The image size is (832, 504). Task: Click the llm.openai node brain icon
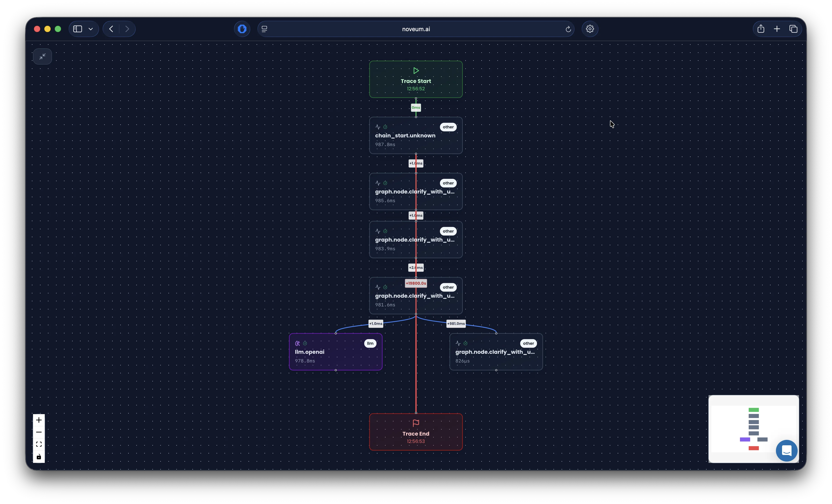pyautogui.click(x=298, y=343)
